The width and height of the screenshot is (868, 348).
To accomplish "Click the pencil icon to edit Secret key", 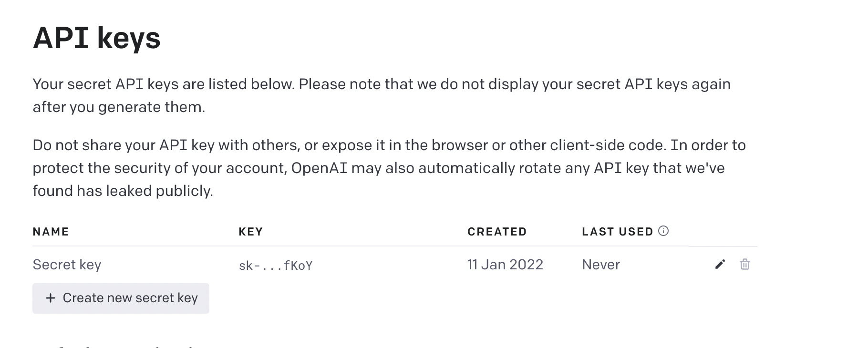I will pyautogui.click(x=720, y=265).
